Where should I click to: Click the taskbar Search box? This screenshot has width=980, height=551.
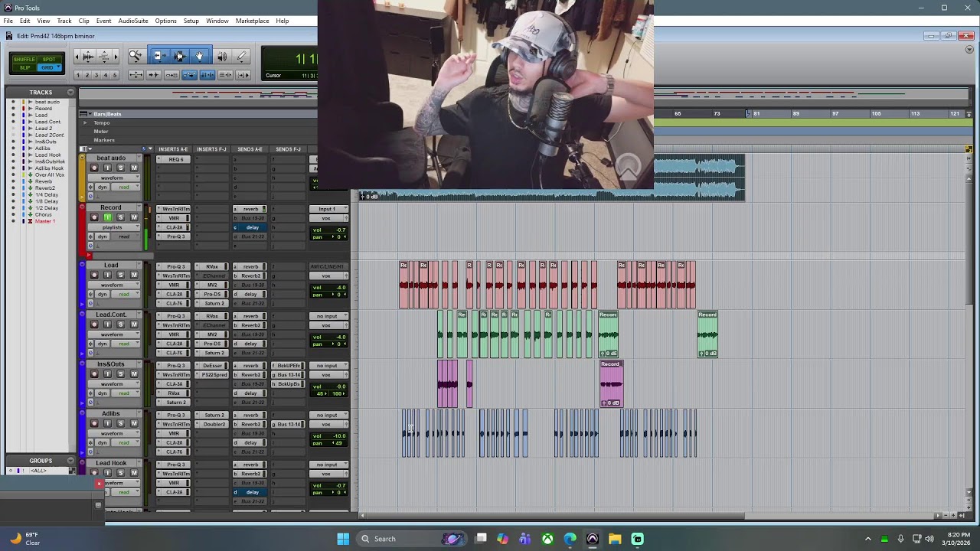(x=412, y=539)
